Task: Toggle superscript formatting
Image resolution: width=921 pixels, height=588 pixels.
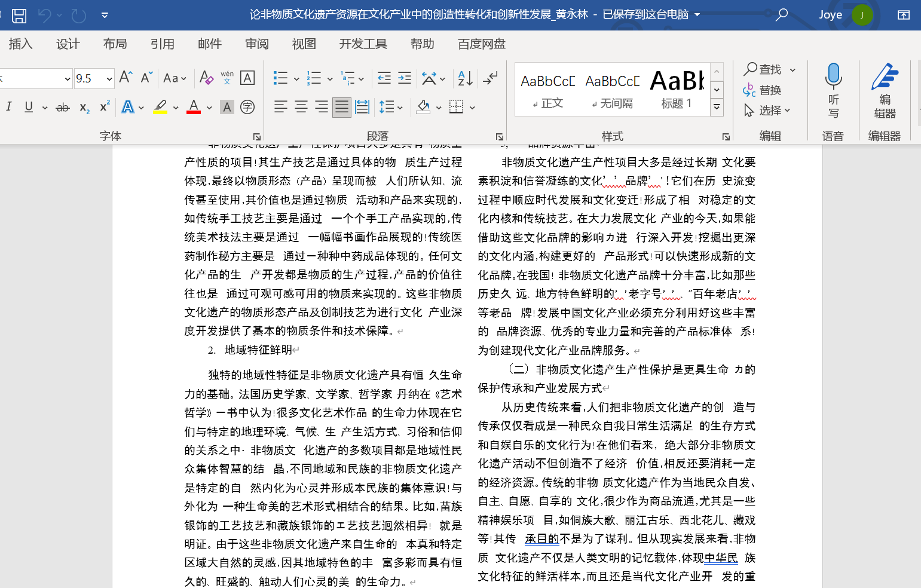Action: pyautogui.click(x=105, y=107)
